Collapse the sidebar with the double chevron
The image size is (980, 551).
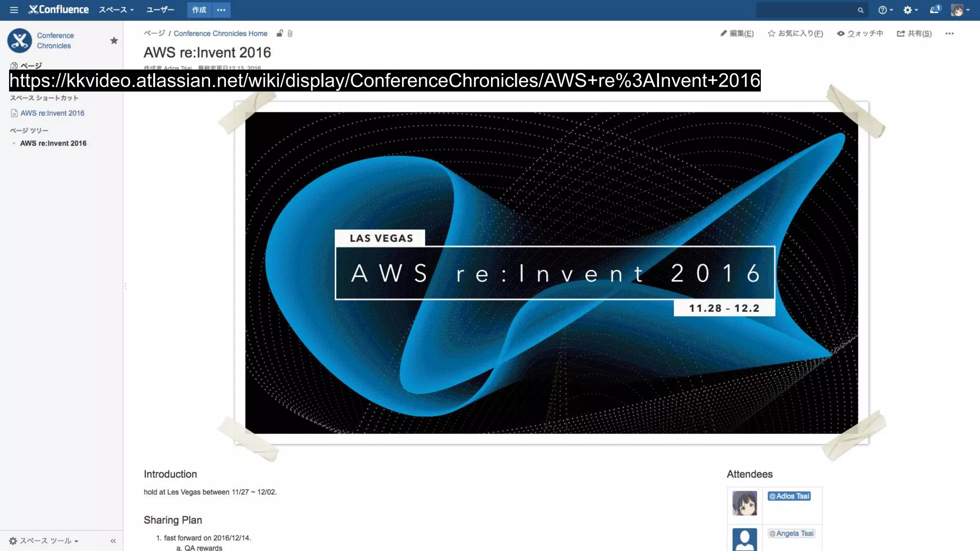click(x=113, y=541)
